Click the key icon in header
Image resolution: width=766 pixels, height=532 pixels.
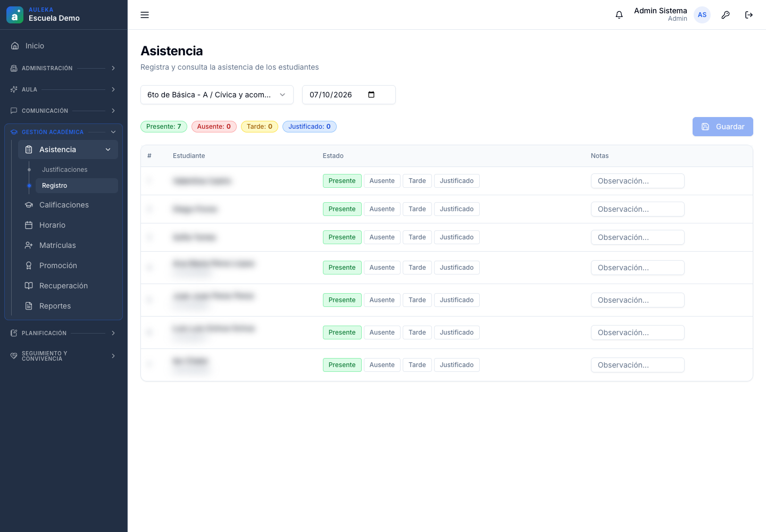pyautogui.click(x=726, y=15)
